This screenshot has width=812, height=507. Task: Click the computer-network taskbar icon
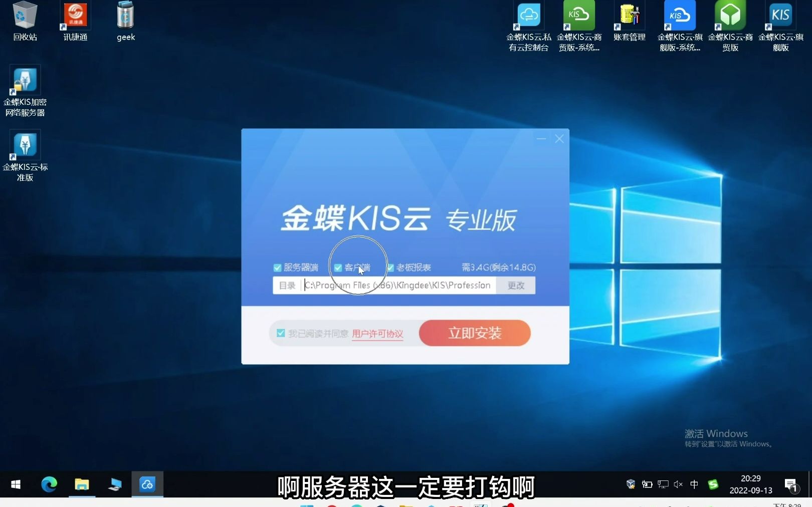click(x=115, y=484)
